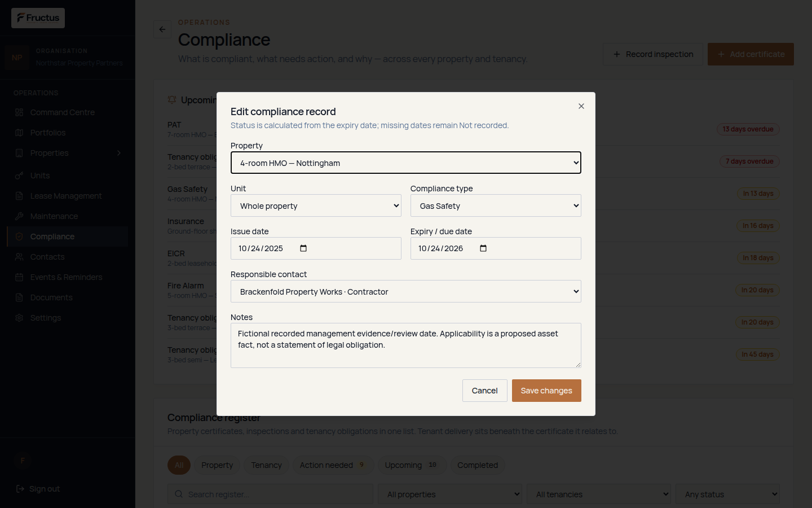Click the Sign out icon
The width and height of the screenshot is (812, 508).
tap(20, 489)
